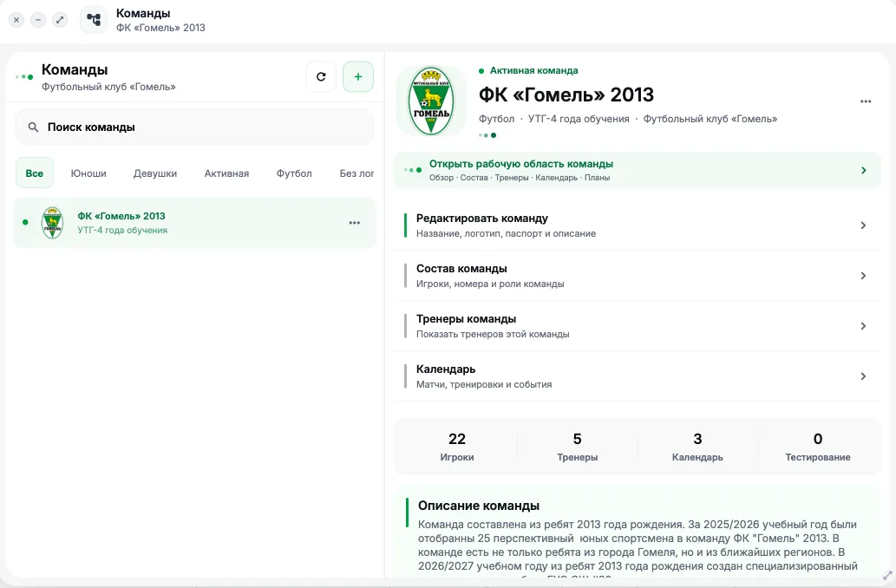Add a new team with plus button
Screen dimensions: 896x588
click(358, 76)
